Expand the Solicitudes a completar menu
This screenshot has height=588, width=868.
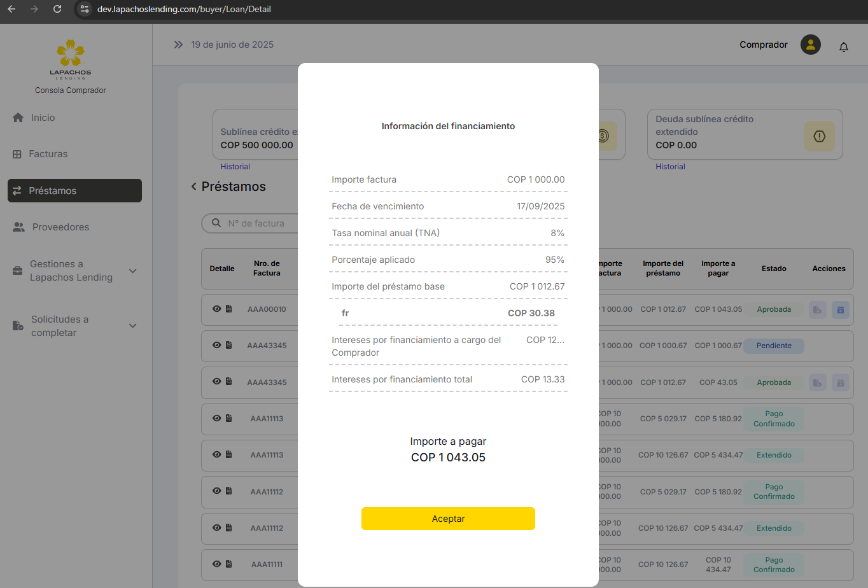pos(133,326)
